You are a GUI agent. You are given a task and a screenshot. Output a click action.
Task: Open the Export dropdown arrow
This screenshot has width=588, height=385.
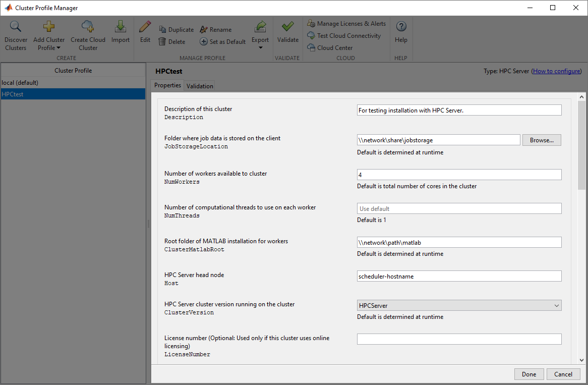260,47
